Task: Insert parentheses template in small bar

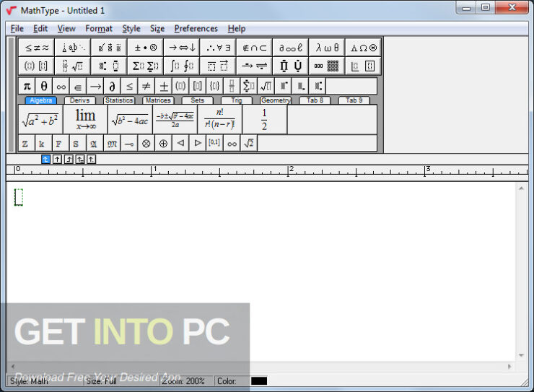Action: tap(181, 86)
